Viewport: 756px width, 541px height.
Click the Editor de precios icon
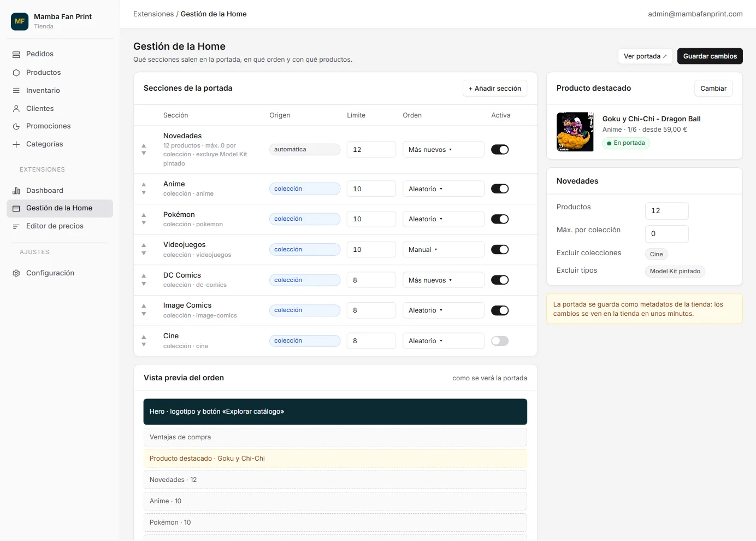(x=16, y=226)
